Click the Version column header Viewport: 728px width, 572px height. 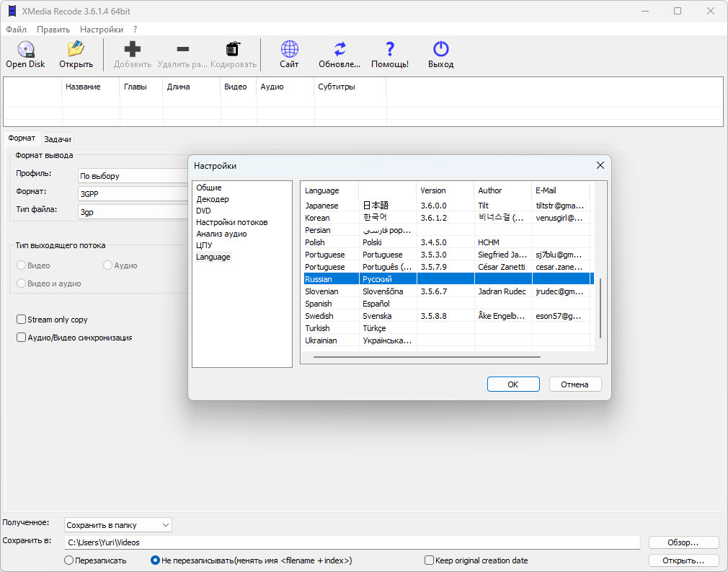tap(445, 190)
